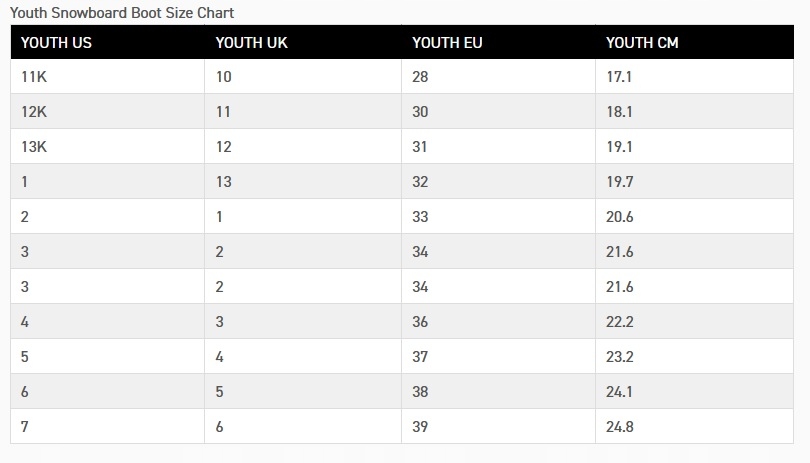
Task: Click the 20.6 centimeter value cell
Action: point(620,217)
